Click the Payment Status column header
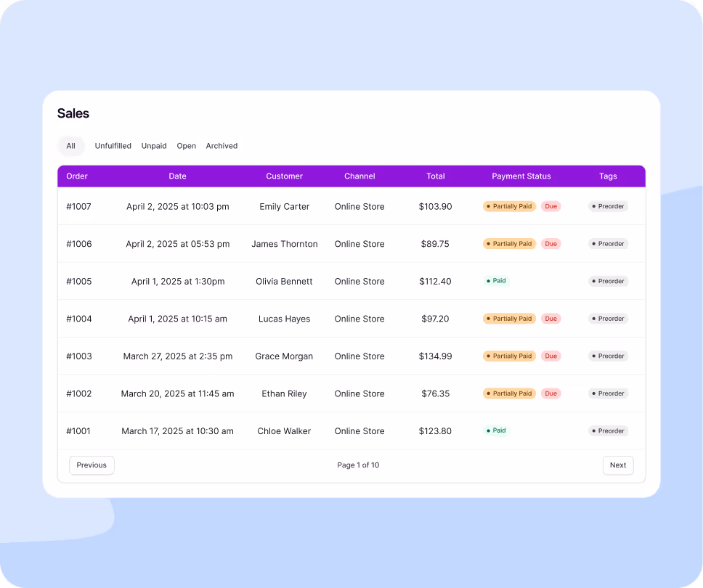 [521, 176]
